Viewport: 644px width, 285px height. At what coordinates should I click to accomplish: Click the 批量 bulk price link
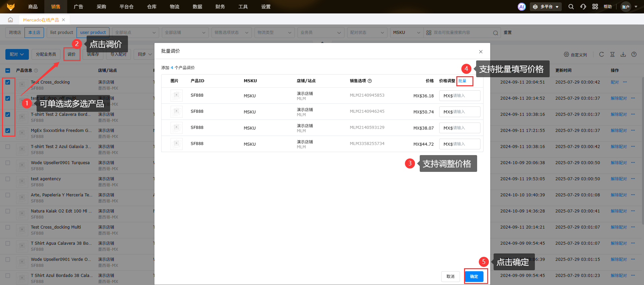tap(462, 81)
